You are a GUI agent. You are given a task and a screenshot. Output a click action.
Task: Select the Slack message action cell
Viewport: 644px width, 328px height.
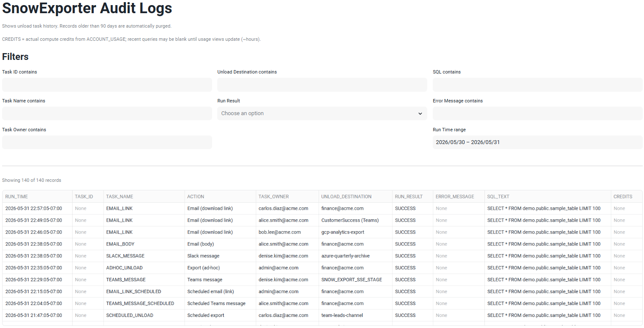pos(220,256)
